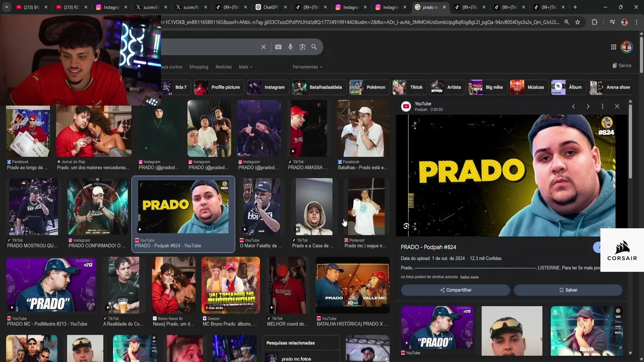Open the PRADO MC - PodMestre #213 result
The width and height of the screenshot is (644, 362).
(x=51, y=292)
